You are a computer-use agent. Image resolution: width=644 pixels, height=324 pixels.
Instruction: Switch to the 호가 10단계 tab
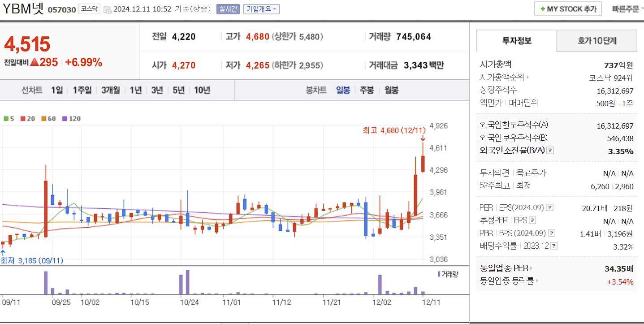(x=596, y=40)
